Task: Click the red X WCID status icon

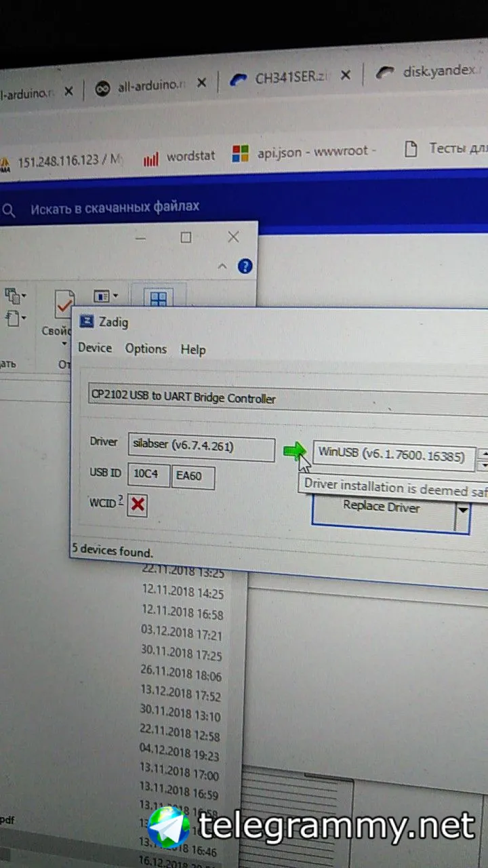Action: [137, 505]
